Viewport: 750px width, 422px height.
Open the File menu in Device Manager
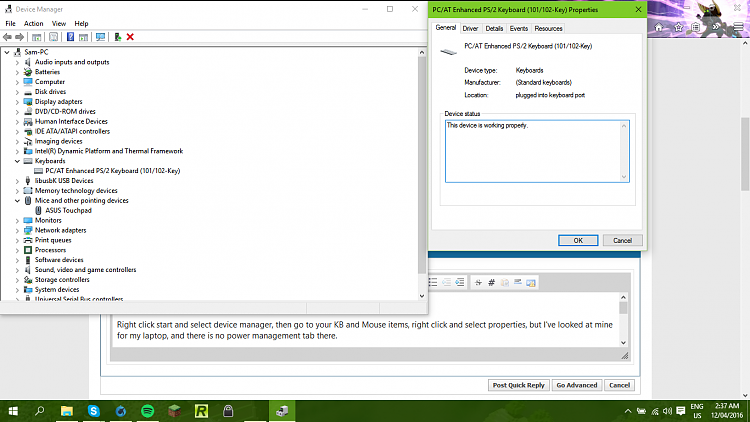[11, 23]
